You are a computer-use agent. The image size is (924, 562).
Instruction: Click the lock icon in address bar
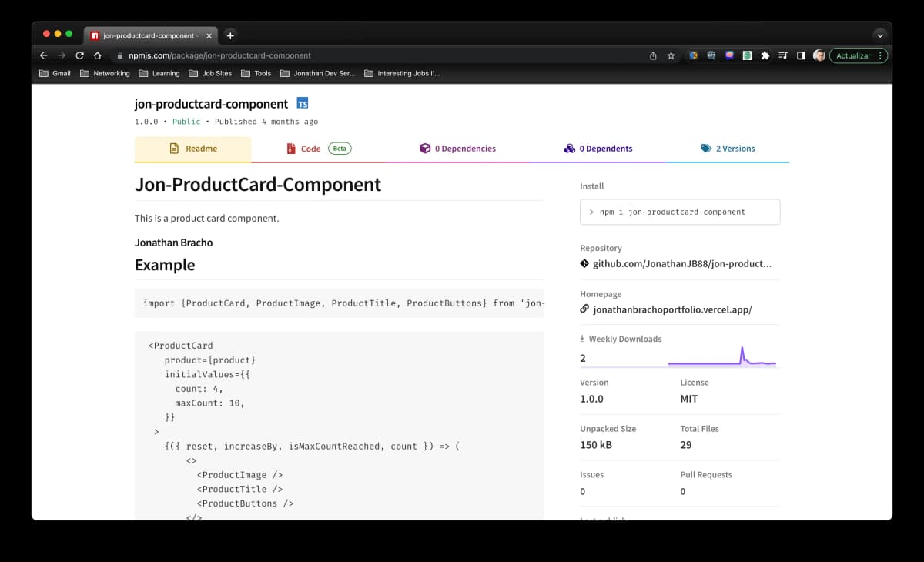119,55
